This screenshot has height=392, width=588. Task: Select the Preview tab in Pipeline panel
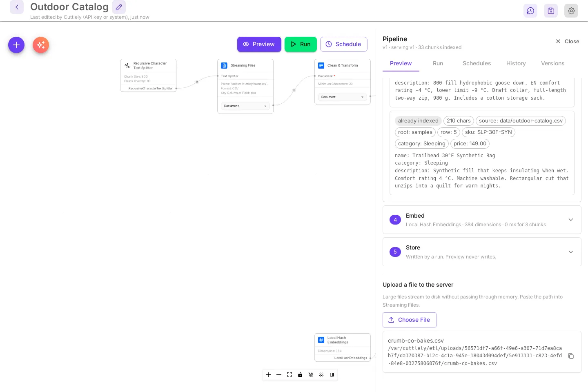[401, 63]
